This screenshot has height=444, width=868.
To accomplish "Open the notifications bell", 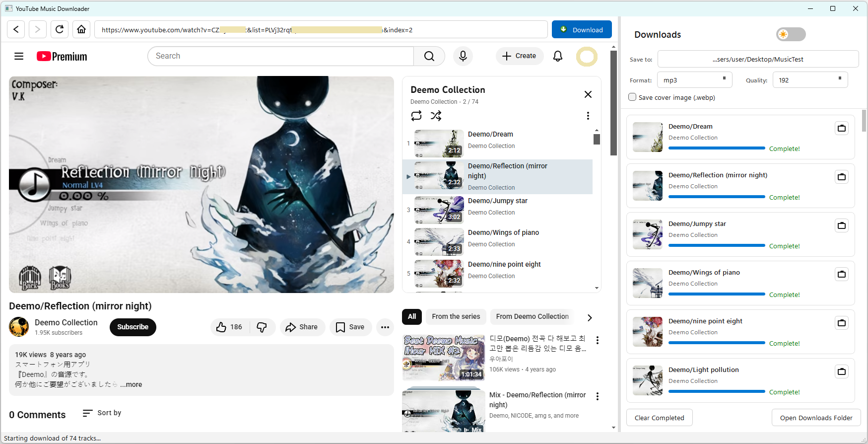I will [x=558, y=56].
